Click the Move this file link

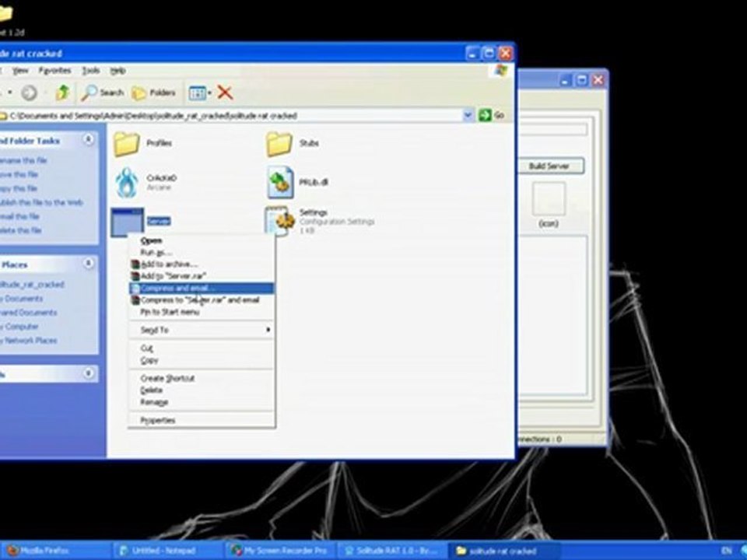pos(19,174)
